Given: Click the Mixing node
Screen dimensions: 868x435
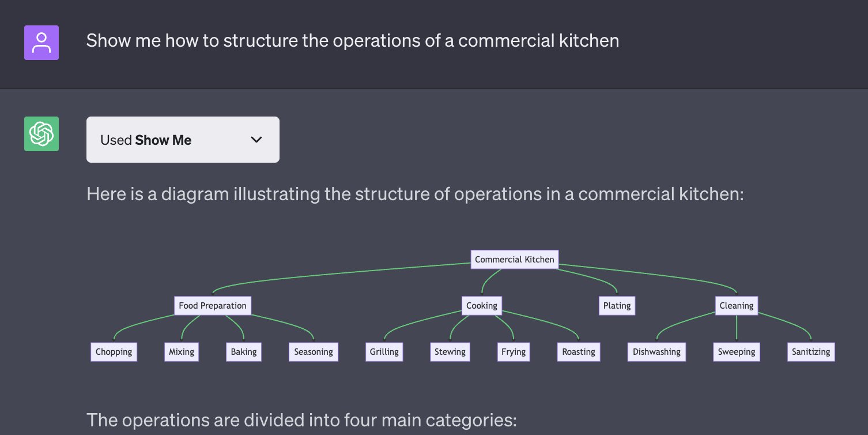Looking at the screenshot, I should coord(182,352).
